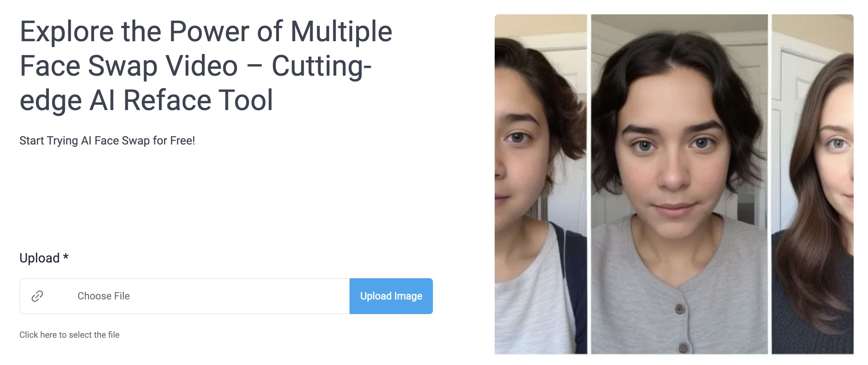Click empty space inside the file input box
This screenshot has width=868, height=365.
coord(237,296)
